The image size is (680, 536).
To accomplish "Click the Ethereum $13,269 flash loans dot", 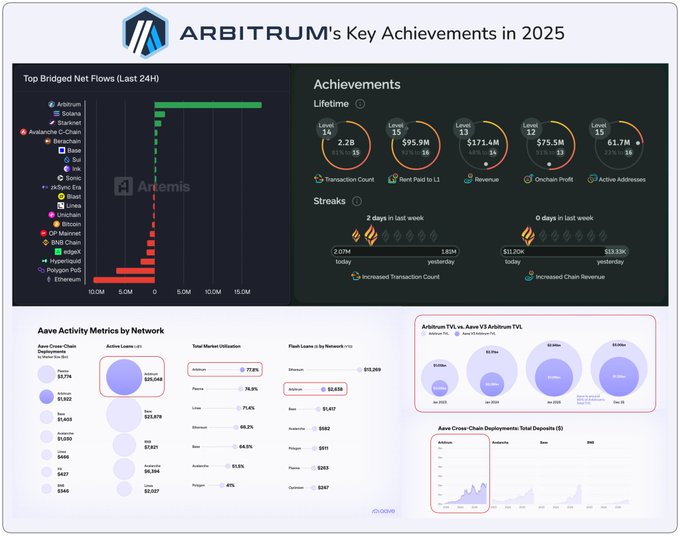I will click(360, 370).
